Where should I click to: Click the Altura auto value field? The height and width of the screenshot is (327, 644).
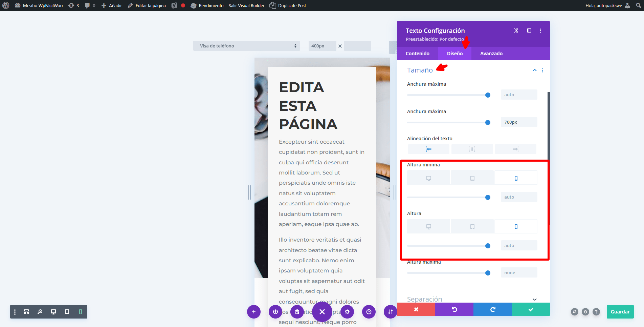pyautogui.click(x=519, y=245)
